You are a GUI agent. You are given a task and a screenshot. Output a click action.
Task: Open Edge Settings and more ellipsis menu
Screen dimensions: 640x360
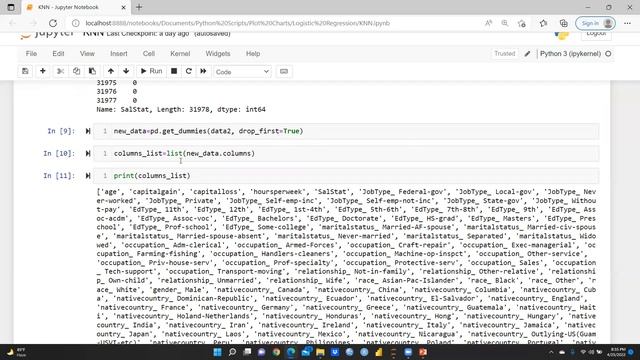pos(627,23)
